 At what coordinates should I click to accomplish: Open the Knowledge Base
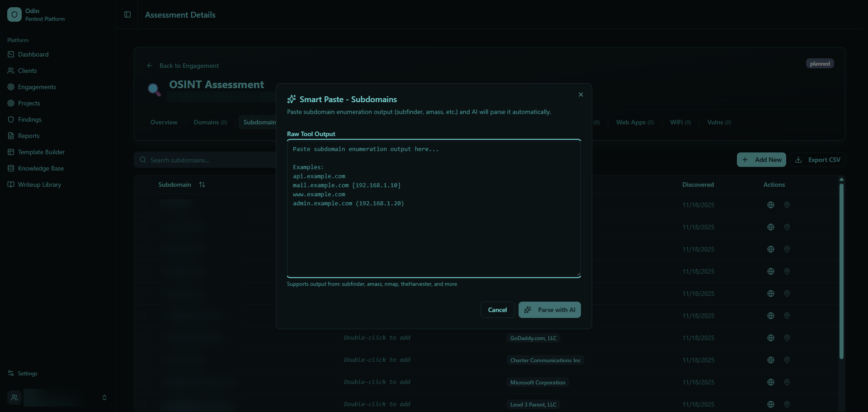pyautogui.click(x=41, y=168)
